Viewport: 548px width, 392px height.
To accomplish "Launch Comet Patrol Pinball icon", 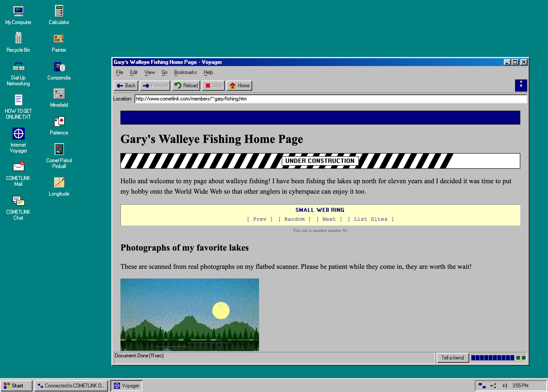I will (x=59, y=156).
